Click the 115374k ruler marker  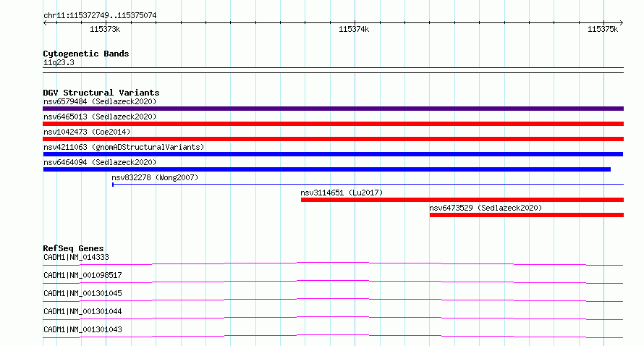click(x=354, y=29)
